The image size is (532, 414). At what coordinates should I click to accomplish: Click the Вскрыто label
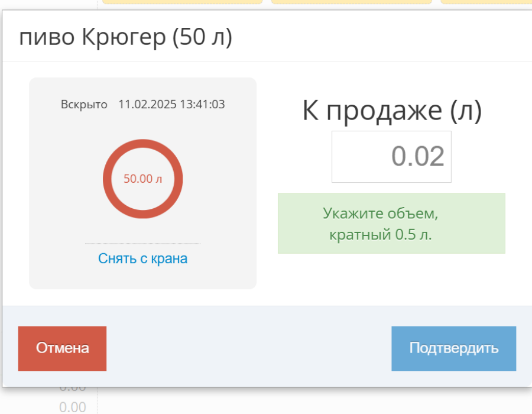pos(84,104)
